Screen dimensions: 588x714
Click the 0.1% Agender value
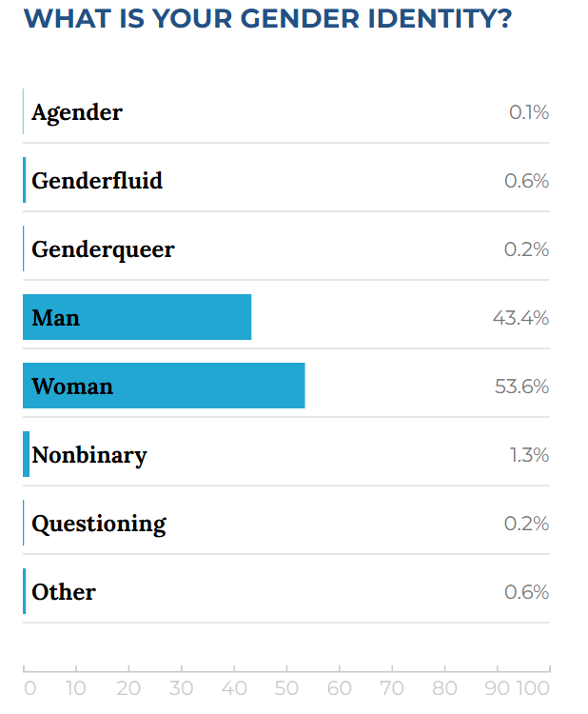[529, 112]
